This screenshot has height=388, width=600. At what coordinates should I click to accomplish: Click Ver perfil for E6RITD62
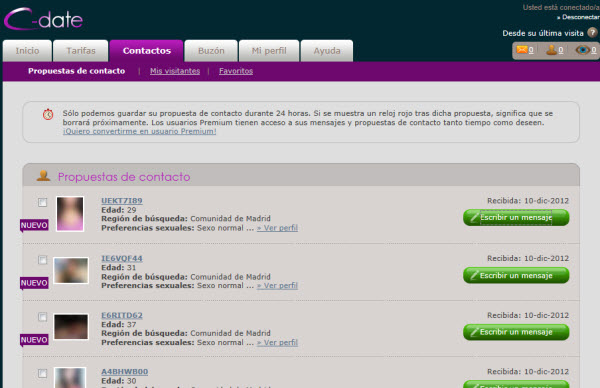tap(277, 342)
